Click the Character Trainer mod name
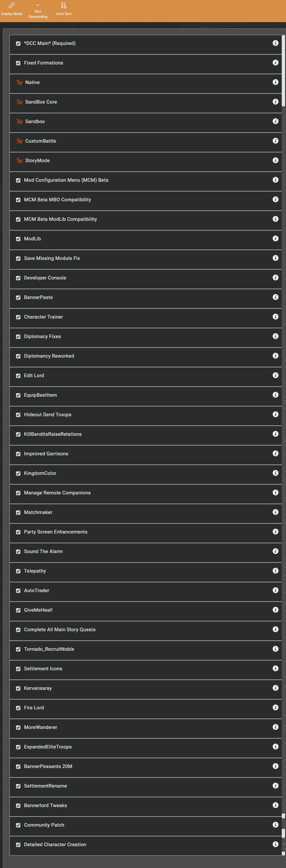The width and height of the screenshot is (286, 868). click(x=43, y=317)
